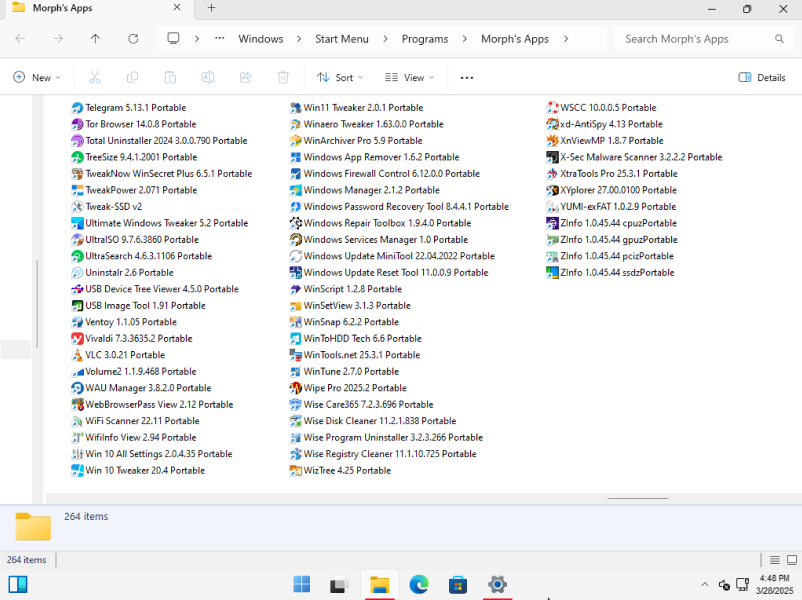Click the horizontal scrollbar thumb in file list

point(638,498)
